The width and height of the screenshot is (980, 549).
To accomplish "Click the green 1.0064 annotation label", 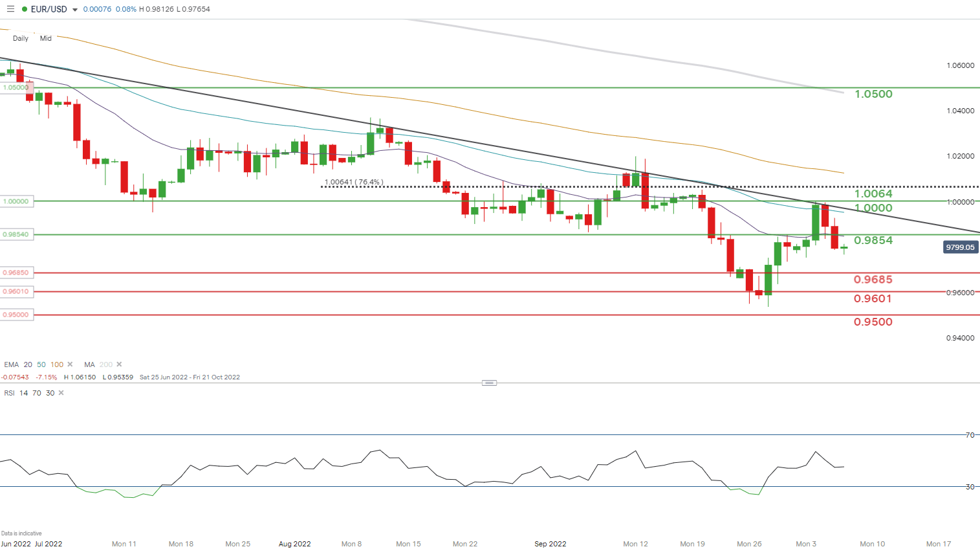I will [x=873, y=194].
